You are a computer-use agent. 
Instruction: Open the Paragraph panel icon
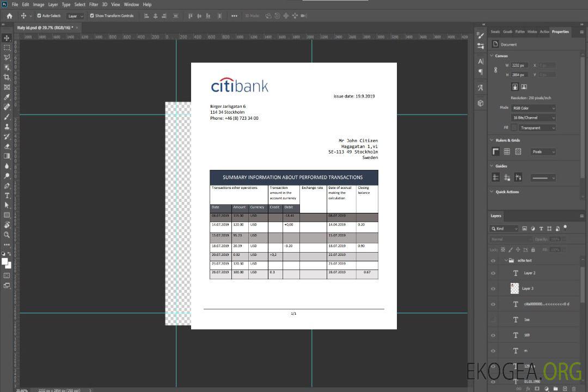tap(481, 72)
